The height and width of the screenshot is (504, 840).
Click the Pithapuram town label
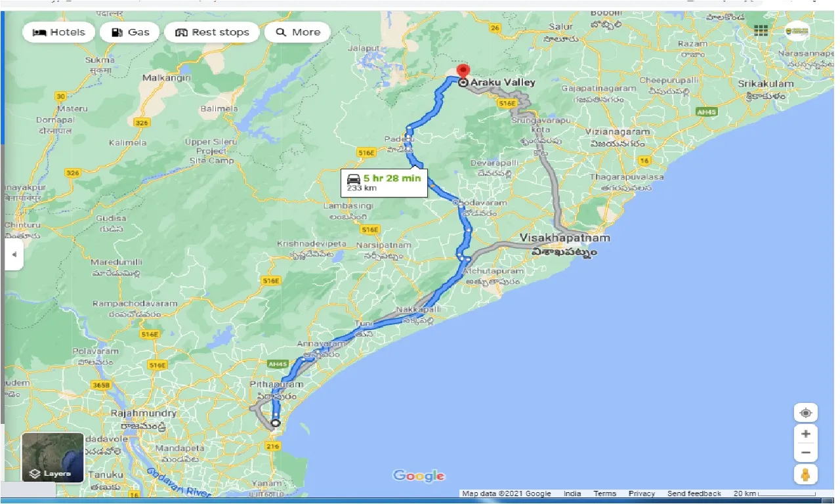click(x=276, y=385)
